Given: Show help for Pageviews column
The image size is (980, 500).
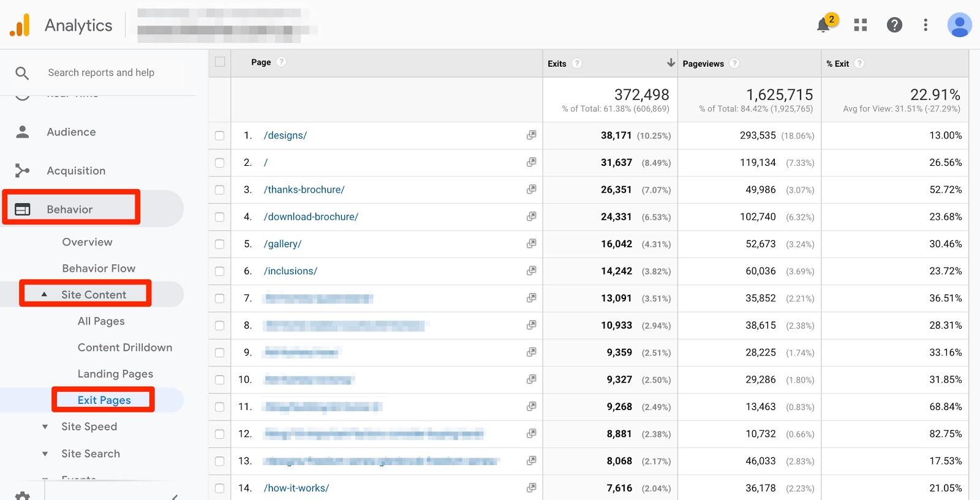Looking at the screenshot, I should pos(734,63).
